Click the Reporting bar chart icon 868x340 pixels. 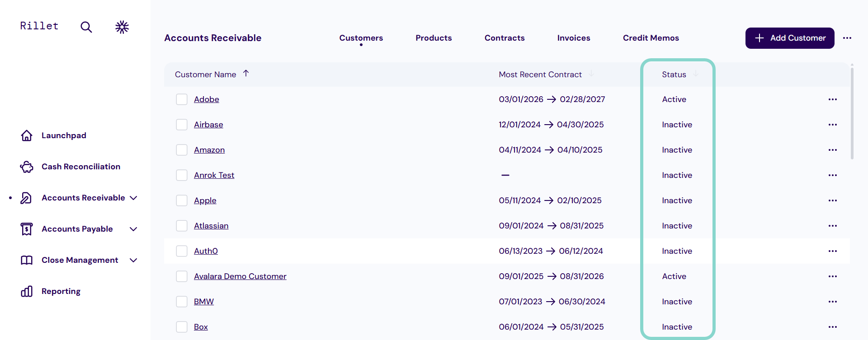(x=27, y=291)
